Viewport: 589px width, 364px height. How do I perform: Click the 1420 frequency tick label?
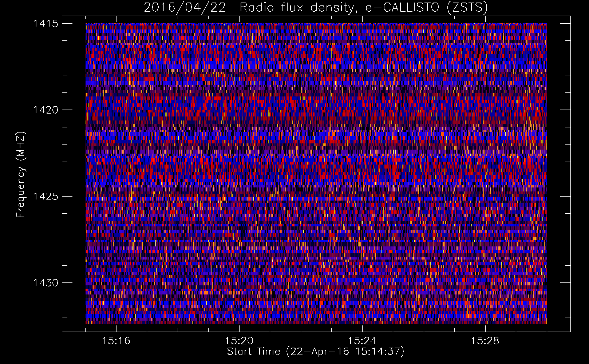[46, 110]
